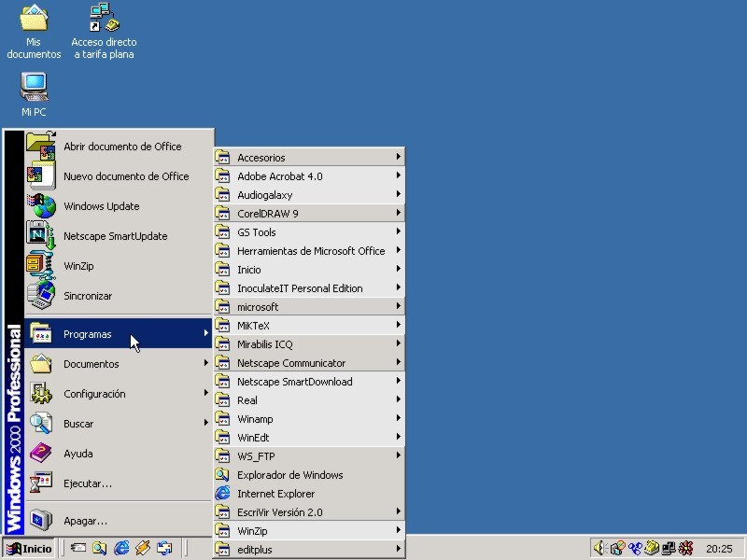Viewport: 747px width, 560px height.
Task: Expand the Accesorios submenu arrow
Action: 399,156
